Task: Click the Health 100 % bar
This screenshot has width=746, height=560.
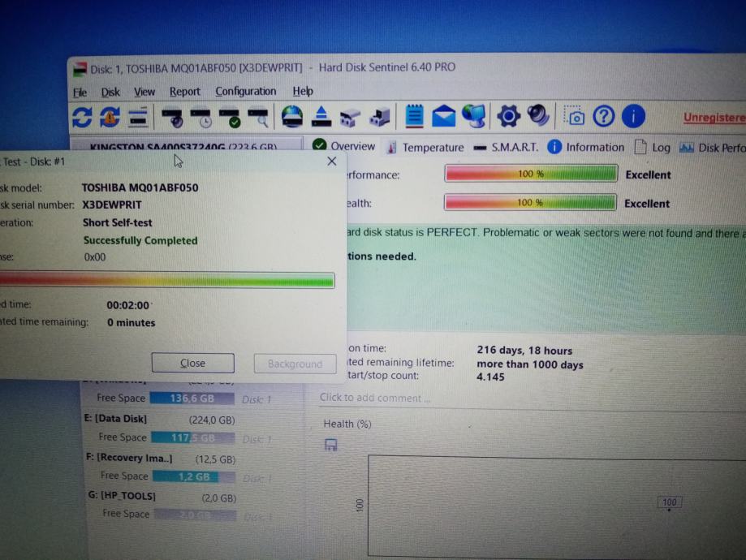Action: point(530,203)
